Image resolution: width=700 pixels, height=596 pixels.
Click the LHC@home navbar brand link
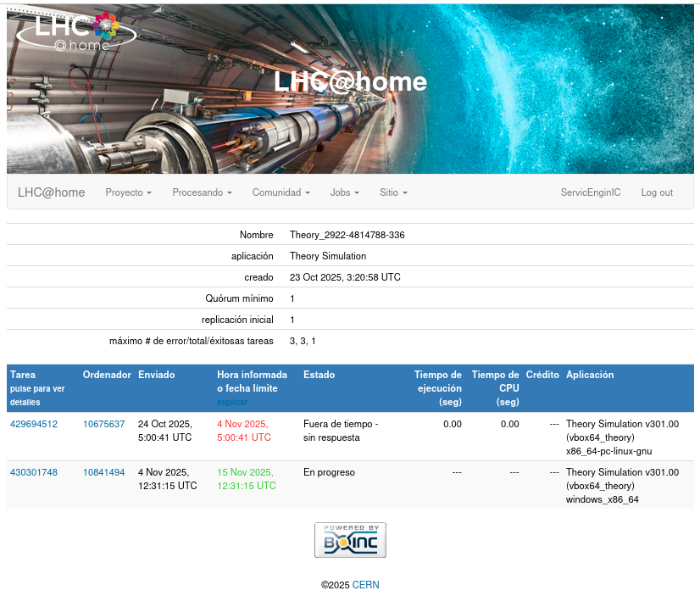(52, 192)
